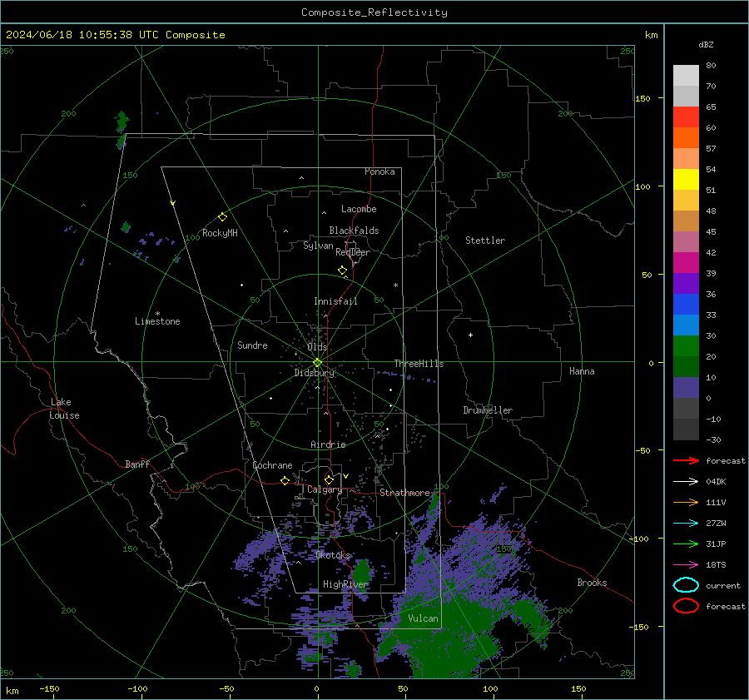The height and width of the screenshot is (700, 749).
Task: Click the Lake Louise label
Action: [64, 409]
